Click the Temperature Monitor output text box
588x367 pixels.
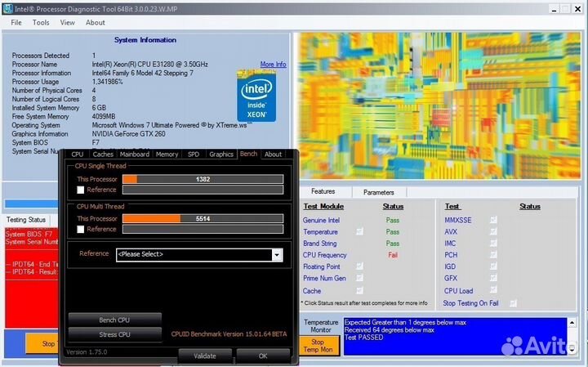coord(455,336)
